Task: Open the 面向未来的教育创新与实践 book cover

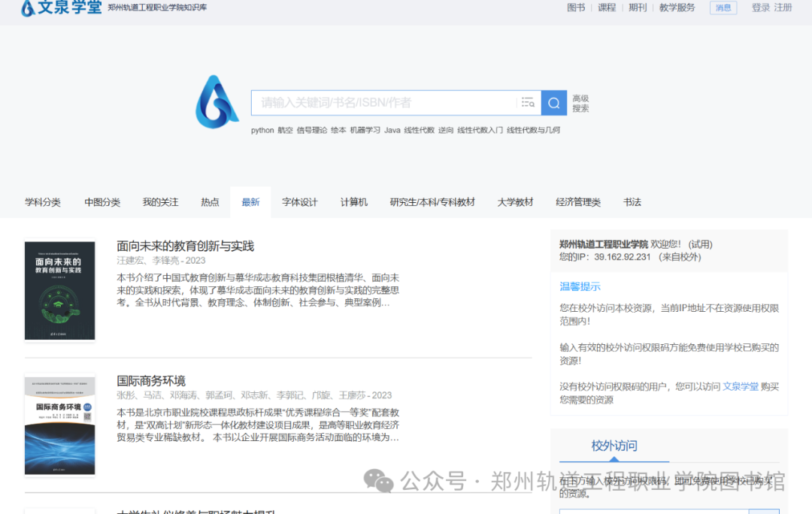Action: click(60, 290)
